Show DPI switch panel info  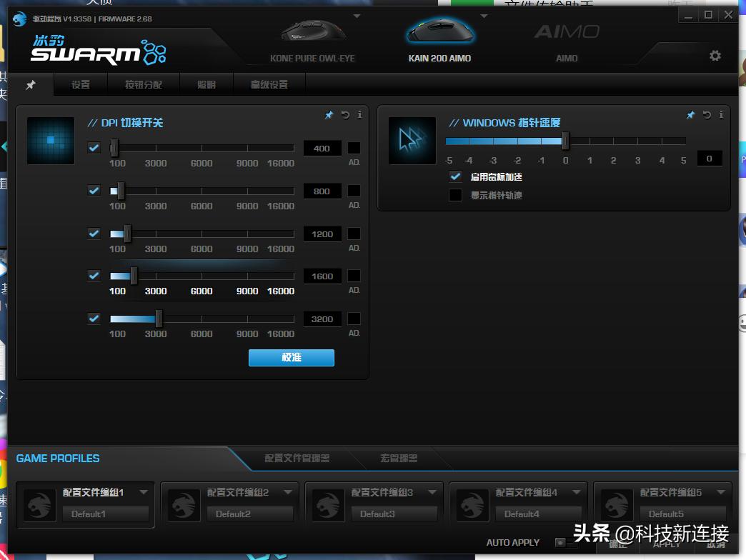pos(359,114)
